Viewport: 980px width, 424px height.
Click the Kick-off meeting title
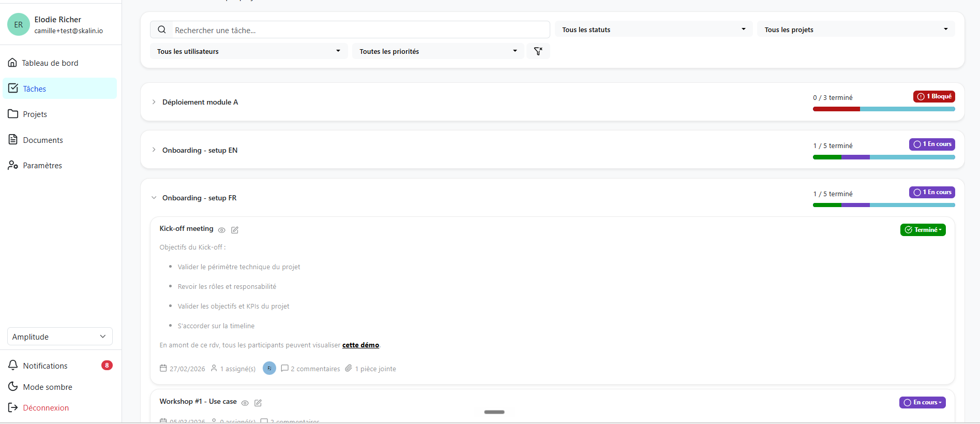click(x=186, y=228)
